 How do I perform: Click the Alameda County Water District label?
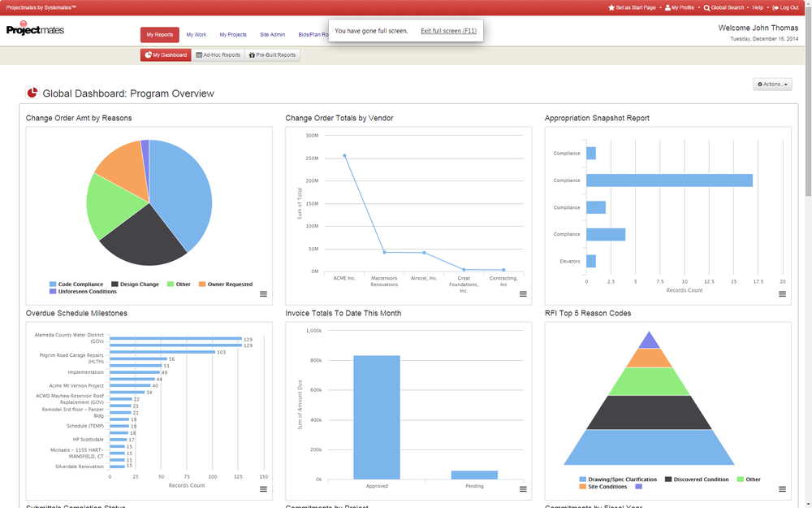69,338
